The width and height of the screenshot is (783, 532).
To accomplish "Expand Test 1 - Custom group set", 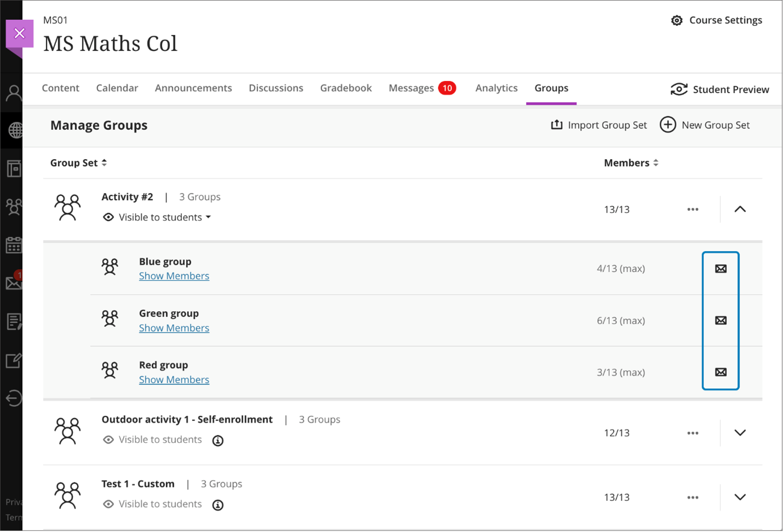I will click(740, 497).
